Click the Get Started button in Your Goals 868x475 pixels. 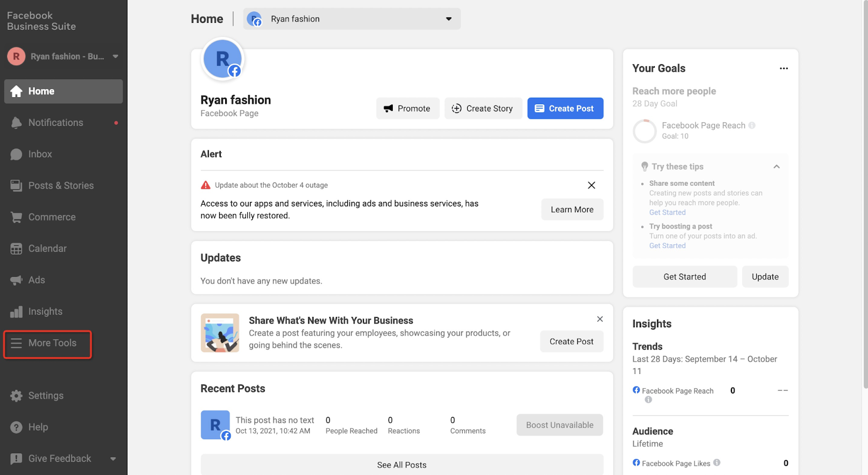(x=685, y=277)
